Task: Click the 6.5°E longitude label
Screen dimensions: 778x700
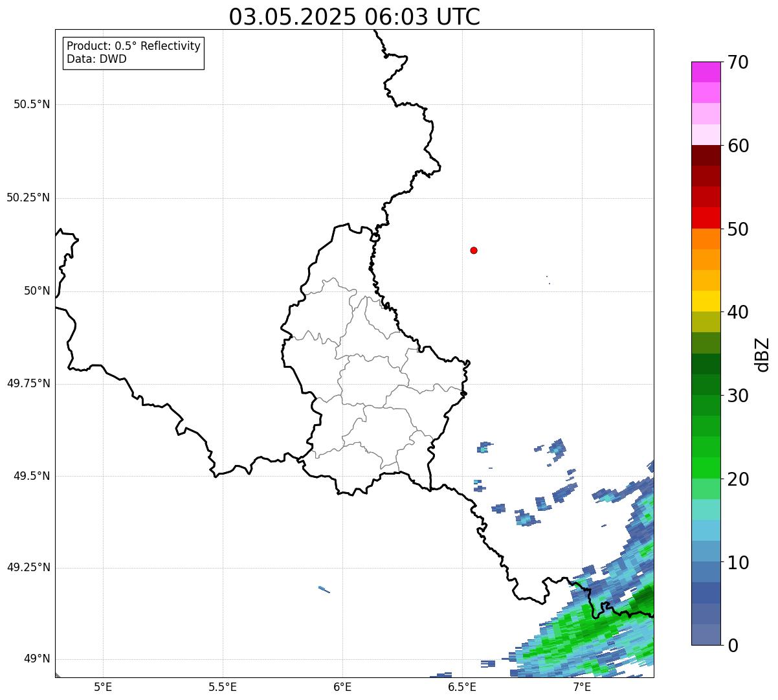Action: (462, 686)
